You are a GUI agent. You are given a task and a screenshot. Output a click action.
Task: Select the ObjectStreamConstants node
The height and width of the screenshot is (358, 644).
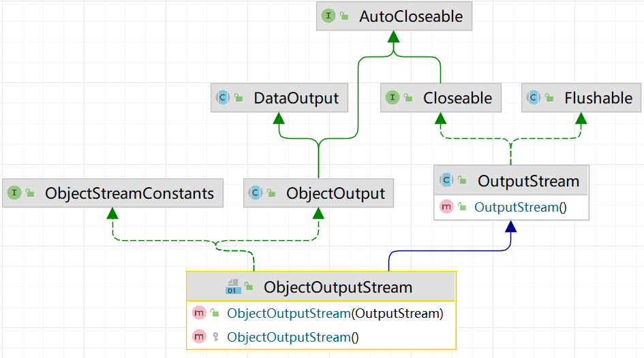click(x=129, y=193)
